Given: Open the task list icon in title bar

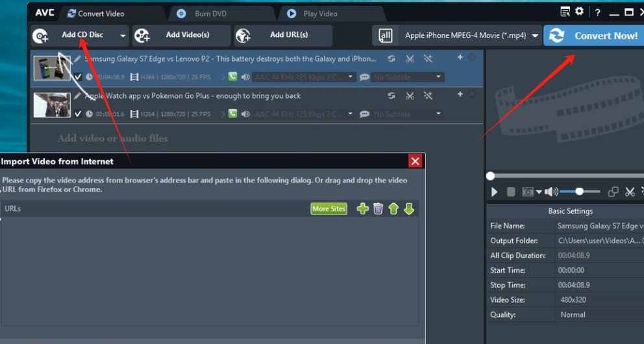Looking at the screenshot, I should (x=565, y=12).
